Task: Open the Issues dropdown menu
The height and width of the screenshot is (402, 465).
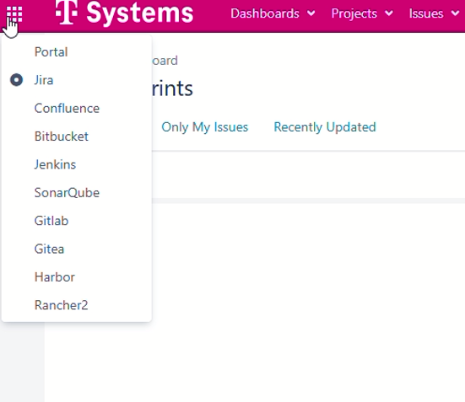Action: tap(434, 14)
